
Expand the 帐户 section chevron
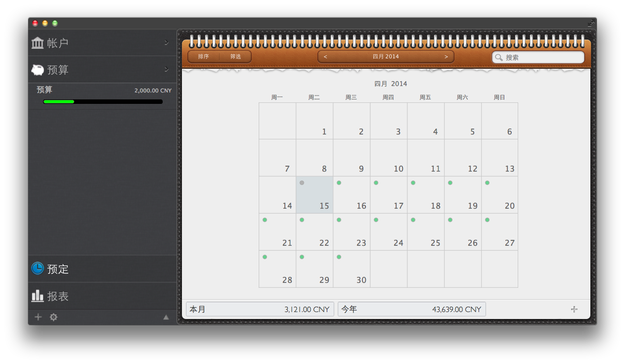click(166, 43)
